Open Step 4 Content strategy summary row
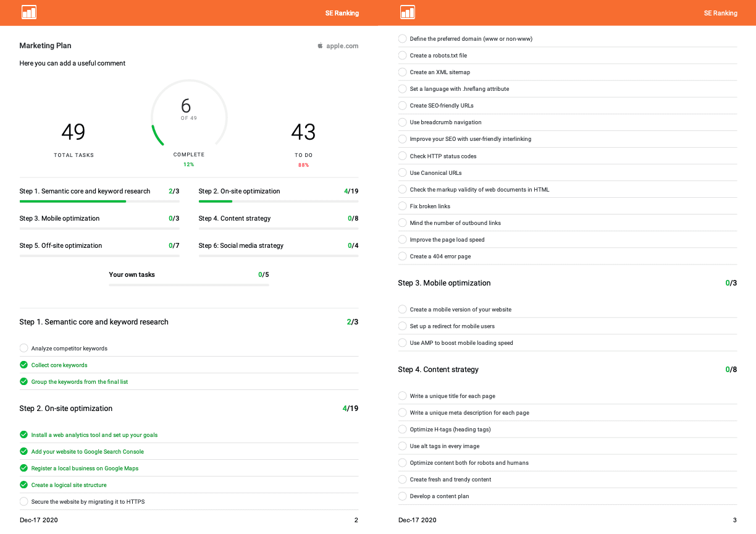This screenshot has width=756, height=534. tap(279, 218)
